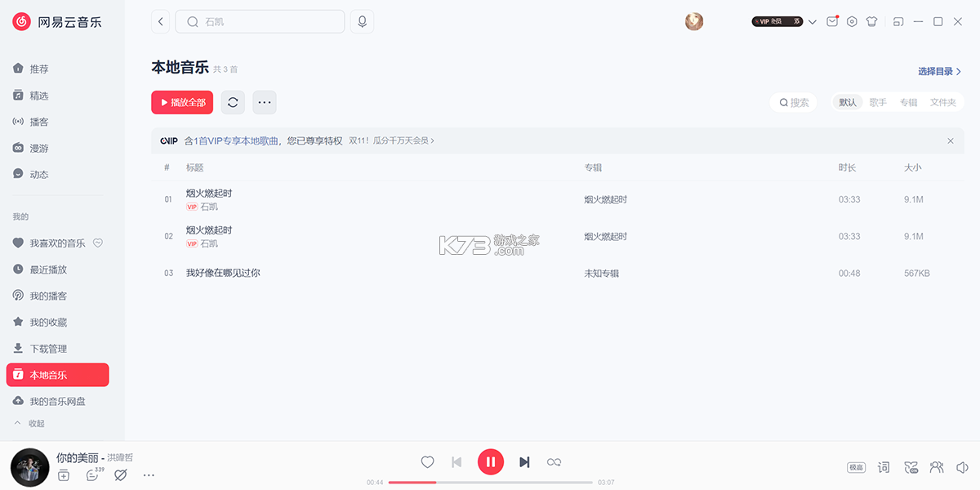Open 我的音乐网盘 in the sidebar

(57, 401)
